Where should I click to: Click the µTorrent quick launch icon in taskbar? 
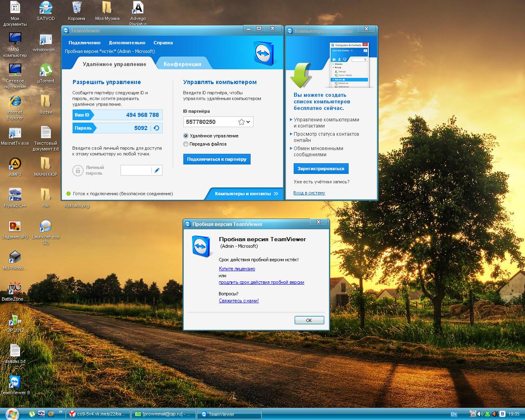coord(32,414)
